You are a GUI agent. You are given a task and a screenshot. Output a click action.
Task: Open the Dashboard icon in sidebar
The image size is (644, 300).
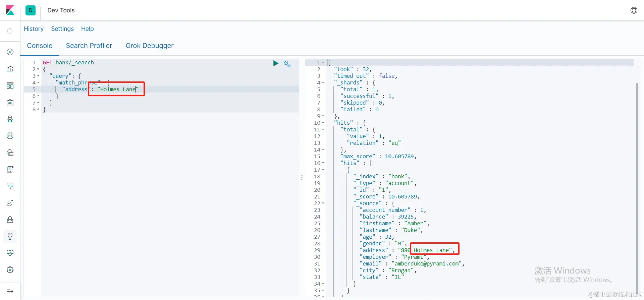pyautogui.click(x=10, y=85)
